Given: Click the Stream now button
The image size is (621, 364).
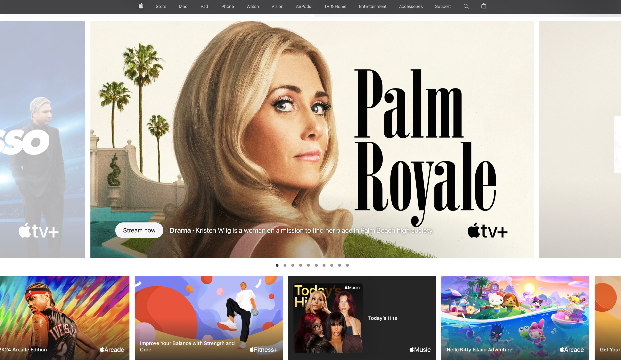Looking at the screenshot, I should pos(139,230).
